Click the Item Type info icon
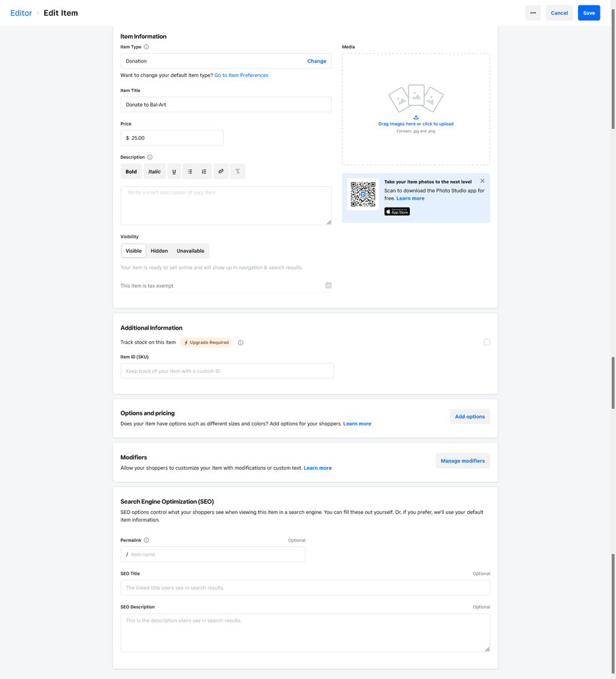 coord(146,47)
